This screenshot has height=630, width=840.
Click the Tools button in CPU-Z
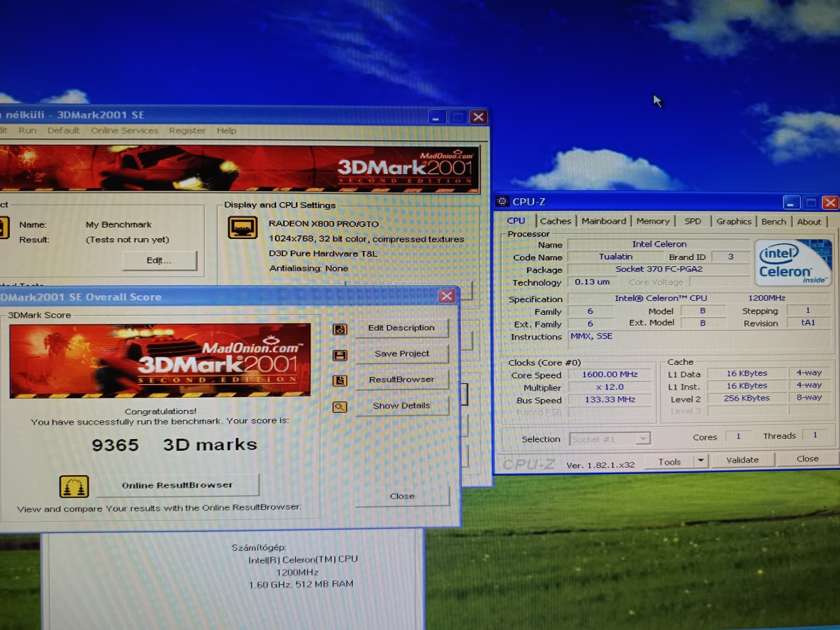pos(670,462)
